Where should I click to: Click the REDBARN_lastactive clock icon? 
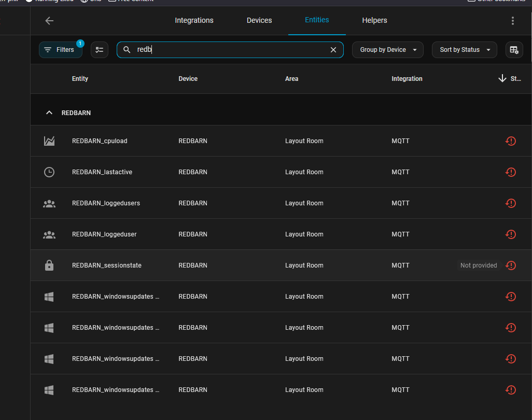click(x=49, y=172)
